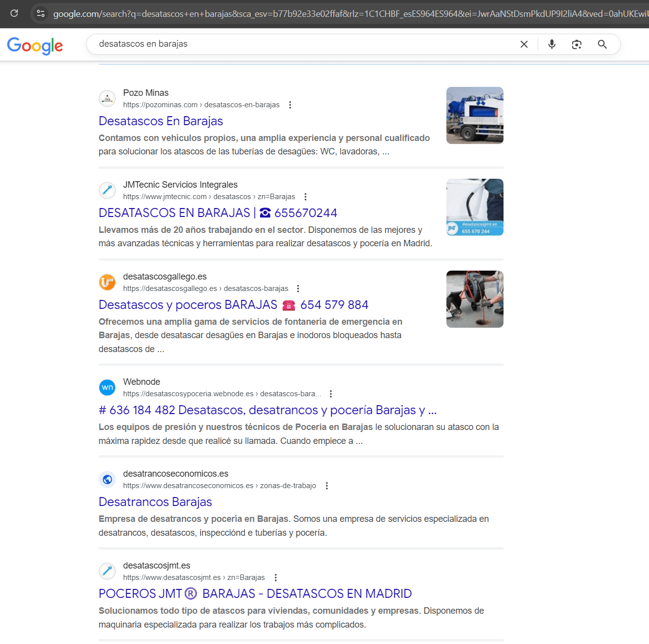649x644 pixels.
Task: Open the desatascosgallego drain thumbnail
Action: (475, 299)
